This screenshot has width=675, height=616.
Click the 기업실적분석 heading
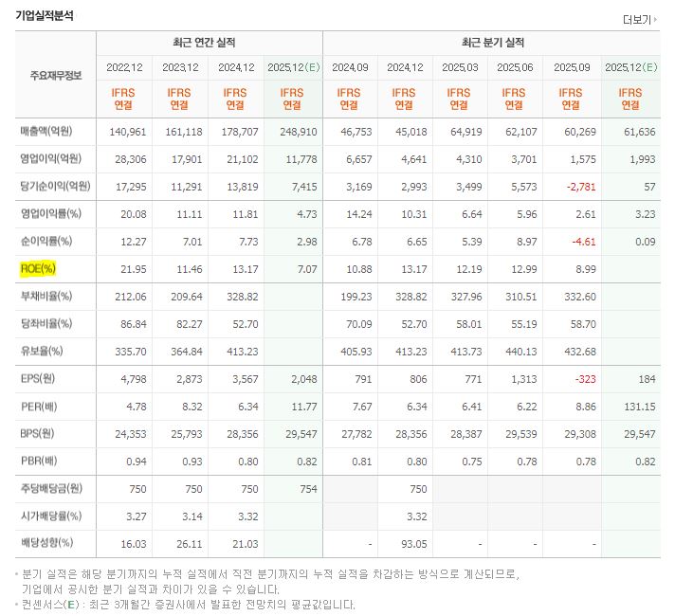click(45, 16)
